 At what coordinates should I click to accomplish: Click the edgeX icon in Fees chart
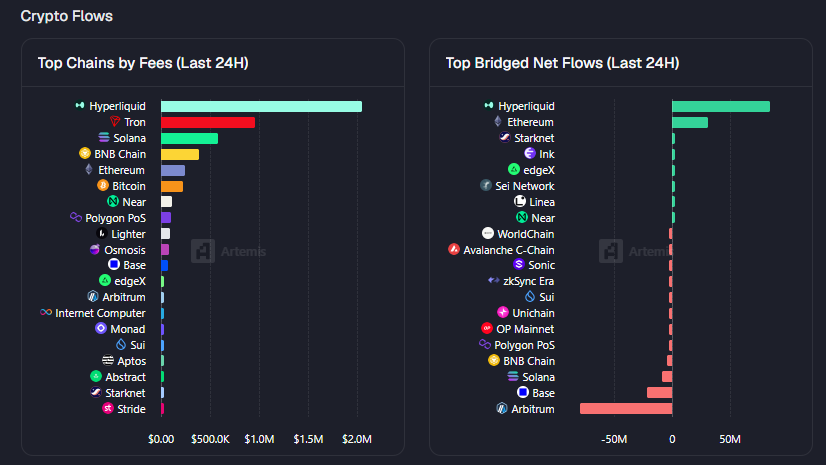(105, 281)
